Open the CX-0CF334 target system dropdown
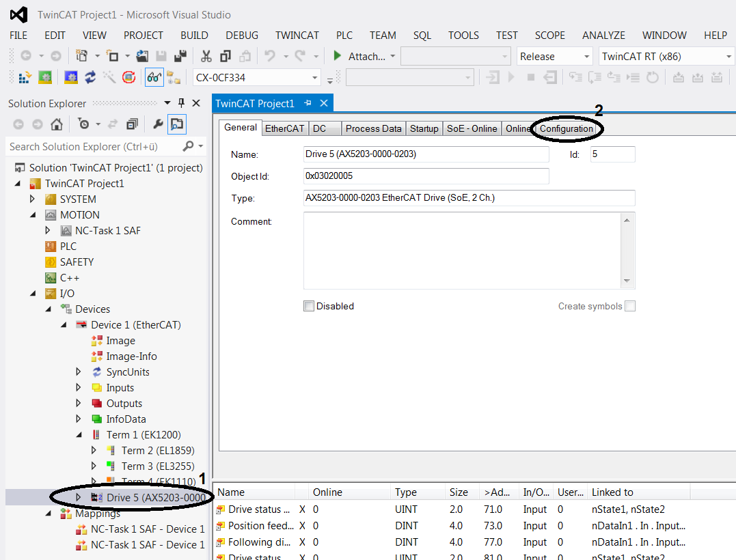This screenshot has width=736, height=560. 314,78
